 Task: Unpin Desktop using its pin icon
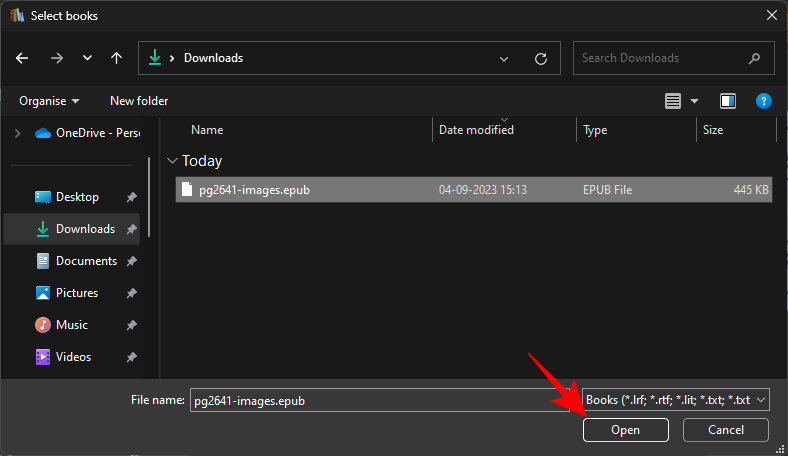tap(132, 198)
